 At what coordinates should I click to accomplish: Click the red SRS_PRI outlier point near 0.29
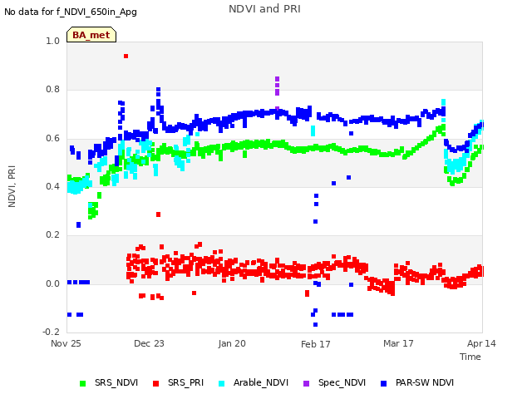(x=159, y=214)
